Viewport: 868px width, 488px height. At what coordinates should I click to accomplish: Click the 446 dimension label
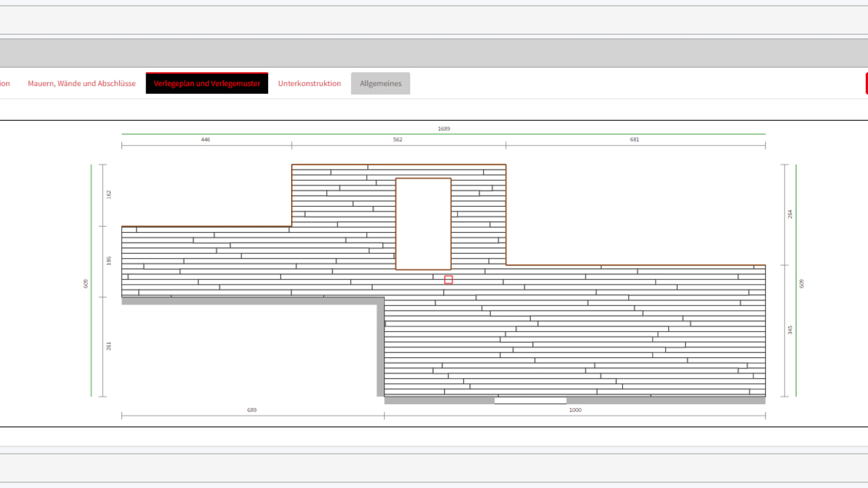[206, 140]
